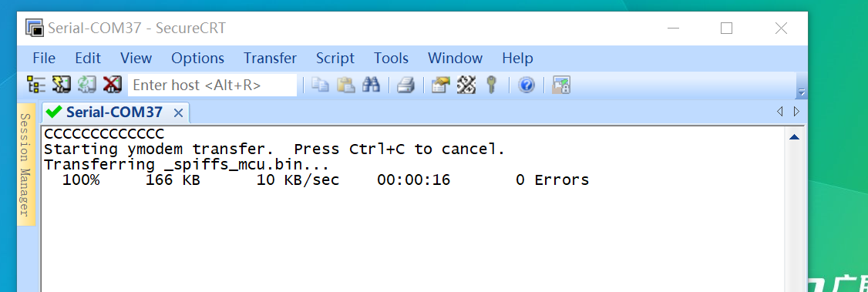This screenshot has width=868, height=292.
Task: Click the Quick Connect lightning icon
Action: click(x=62, y=85)
